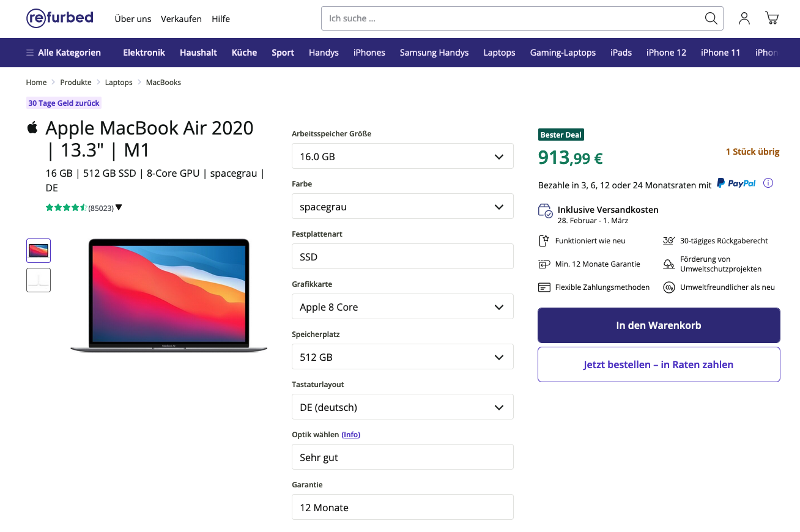Go to Elektronik category
The height and width of the screenshot is (532, 800).
(x=144, y=53)
